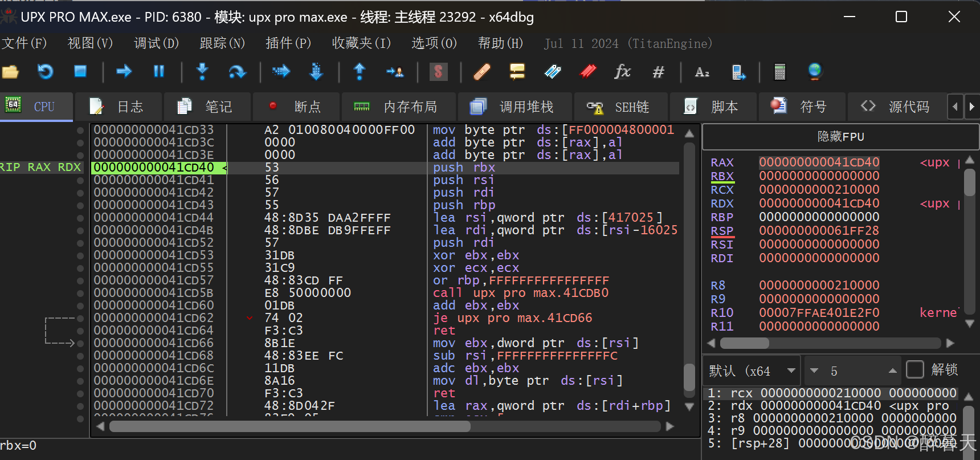Click the trace into toolbar icon
This screenshot has width=980, height=460.
pyautogui.click(x=281, y=72)
